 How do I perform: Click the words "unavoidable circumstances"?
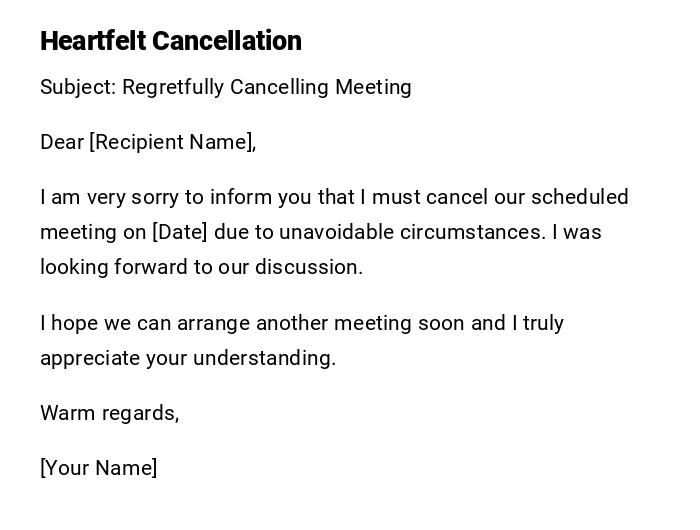[x=412, y=232]
